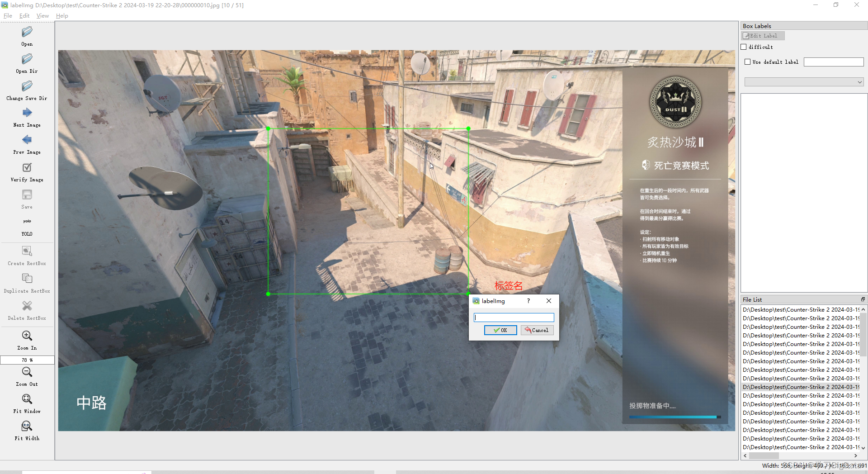Switch annotation format via YOLO icon

(x=27, y=222)
